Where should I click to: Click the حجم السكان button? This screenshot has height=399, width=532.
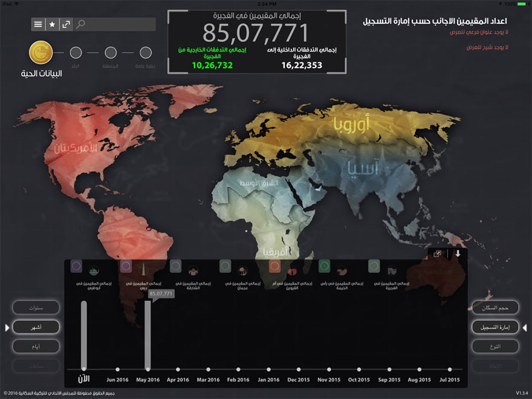click(x=497, y=308)
